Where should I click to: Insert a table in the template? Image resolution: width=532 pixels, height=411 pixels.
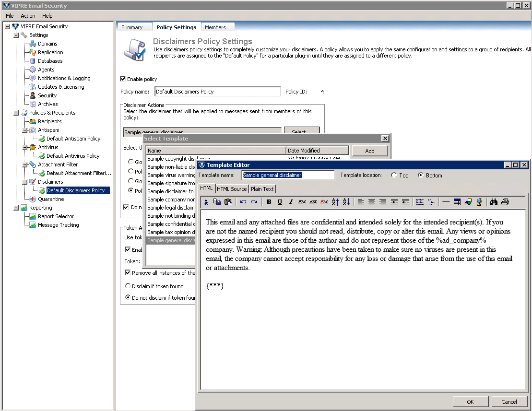click(x=457, y=202)
